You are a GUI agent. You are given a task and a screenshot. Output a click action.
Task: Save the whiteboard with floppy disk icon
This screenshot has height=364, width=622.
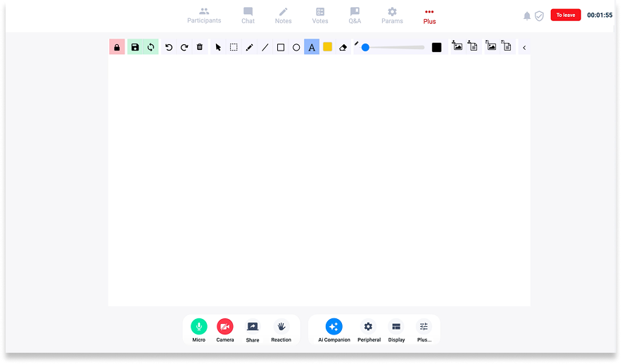135,47
